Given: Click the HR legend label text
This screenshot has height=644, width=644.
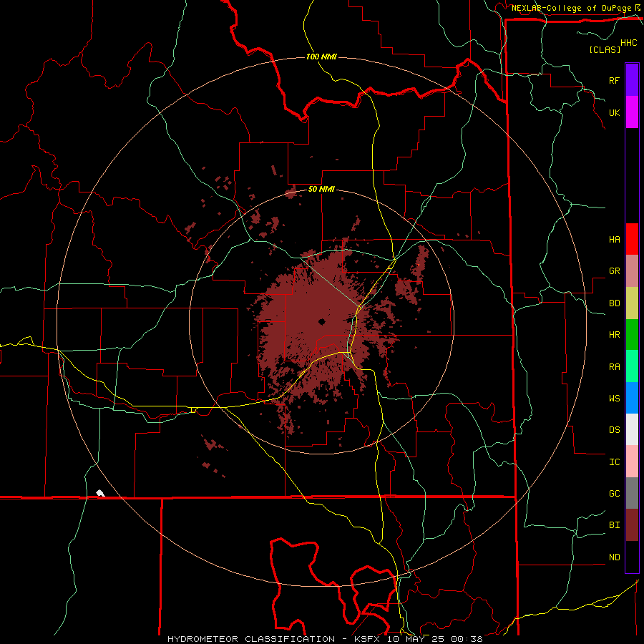Looking at the screenshot, I should pyautogui.click(x=614, y=335).
